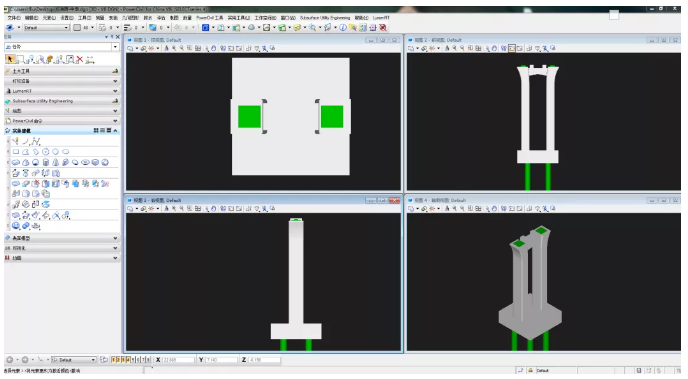Click the info help icon in main toolbar
The height and width of the screenshot is (379, 688).
(x=343, y=28)
